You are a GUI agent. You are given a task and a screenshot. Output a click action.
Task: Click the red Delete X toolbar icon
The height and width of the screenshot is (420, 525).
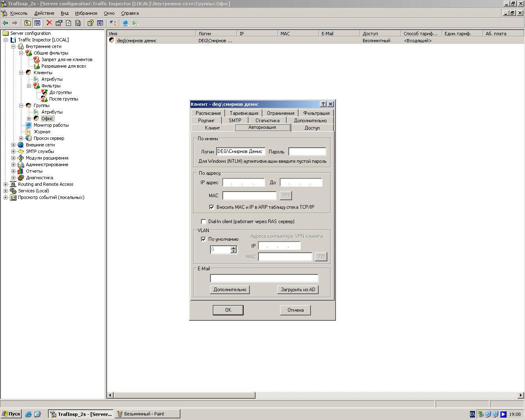click(49, 23)
